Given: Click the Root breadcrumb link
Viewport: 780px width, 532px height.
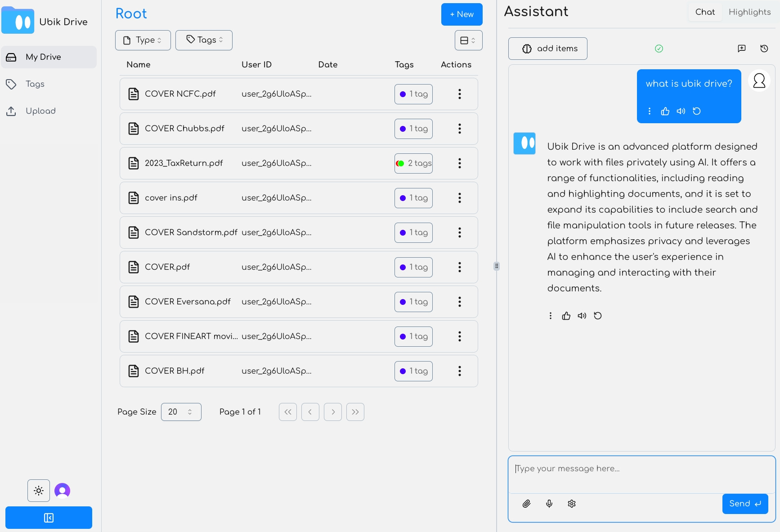Looking at the screenshot, I should coord(131,13).
